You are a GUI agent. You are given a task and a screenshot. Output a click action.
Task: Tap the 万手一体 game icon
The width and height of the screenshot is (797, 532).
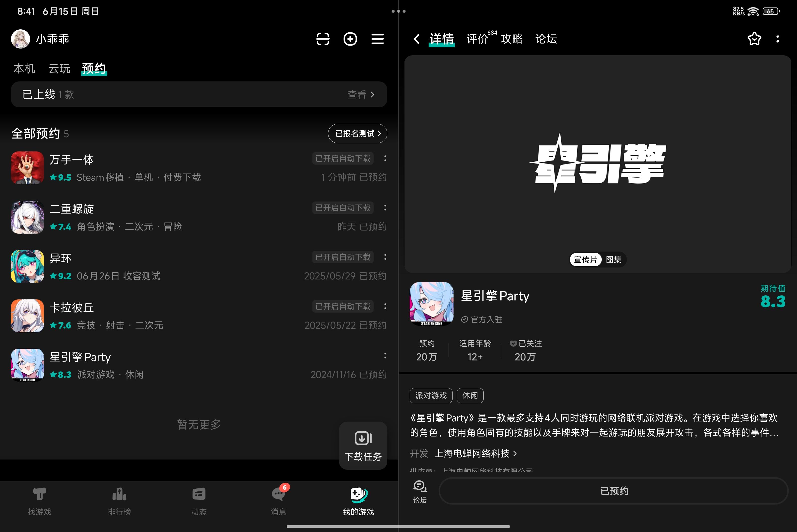tap(27, 168)
